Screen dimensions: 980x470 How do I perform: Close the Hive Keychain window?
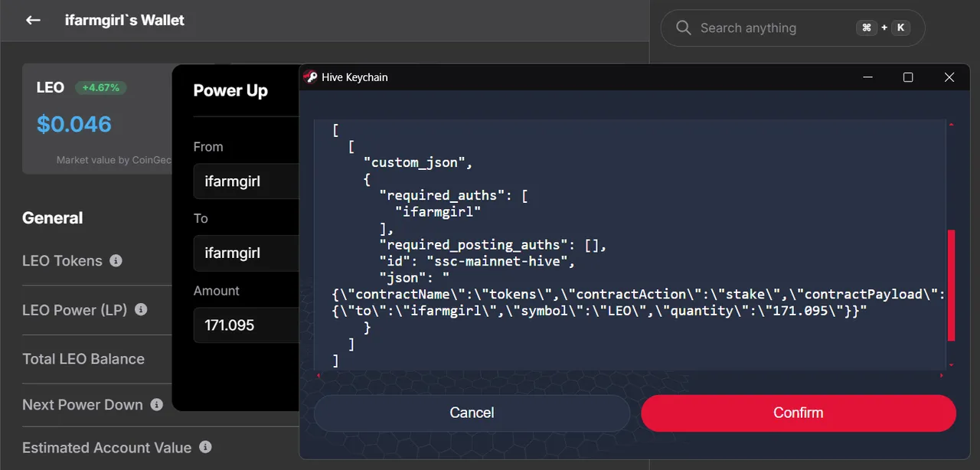(949, 77)
